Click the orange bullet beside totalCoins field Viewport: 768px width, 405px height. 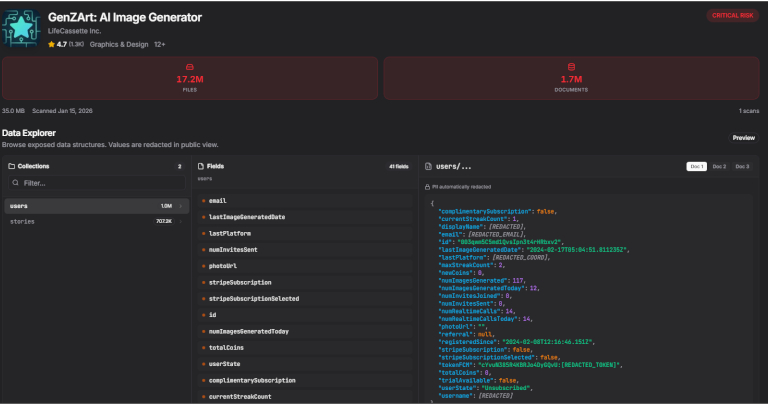click(204, 348)
